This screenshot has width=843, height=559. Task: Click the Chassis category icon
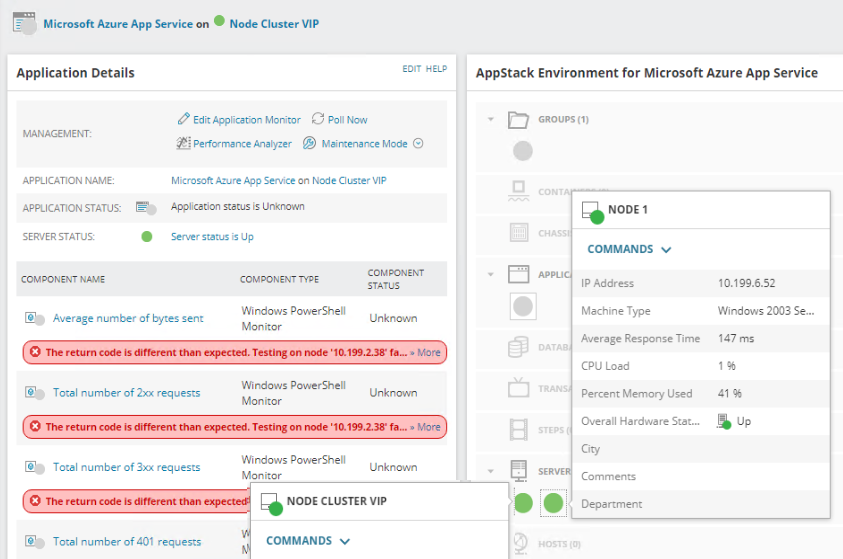point(519,232)
